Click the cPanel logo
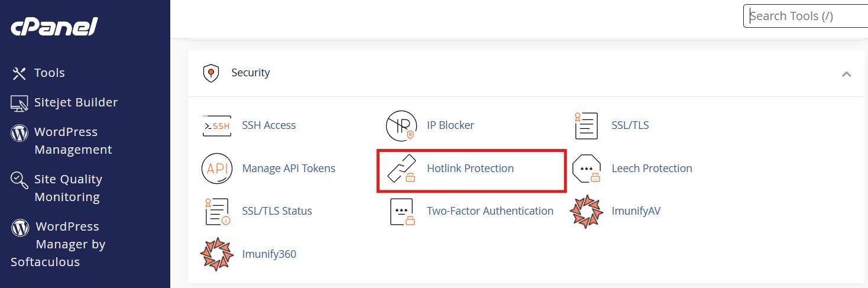Screen dimensions: 868x288 pyautogui.click(x=54, y=27)
